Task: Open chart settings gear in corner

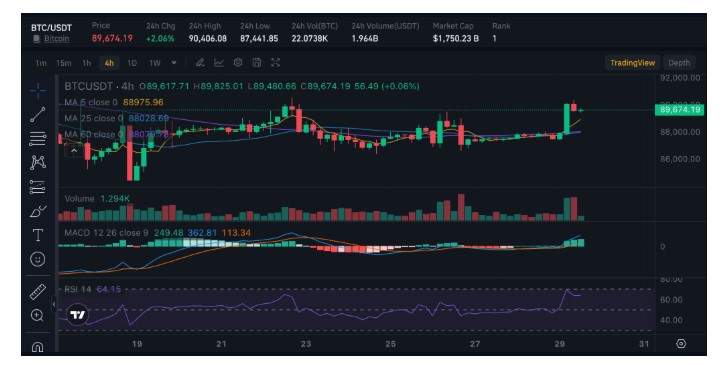Action: (x=681, y=344)
